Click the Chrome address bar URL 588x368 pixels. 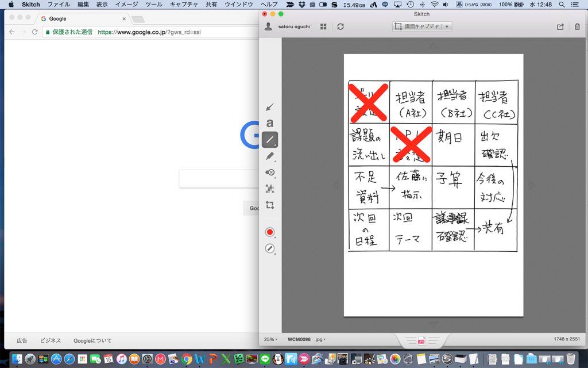(x=149, y=32)
